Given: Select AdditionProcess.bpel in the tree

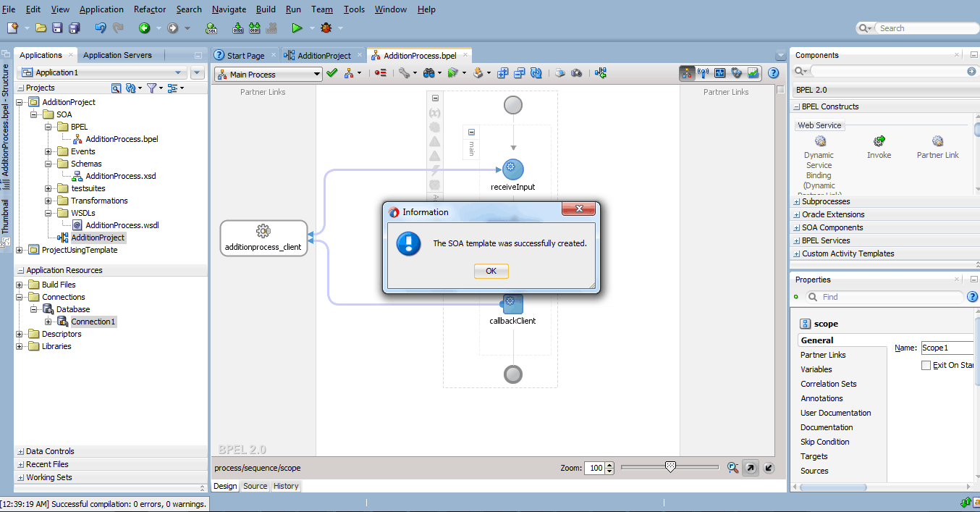Looking at the screenshot, I should 122,139.
